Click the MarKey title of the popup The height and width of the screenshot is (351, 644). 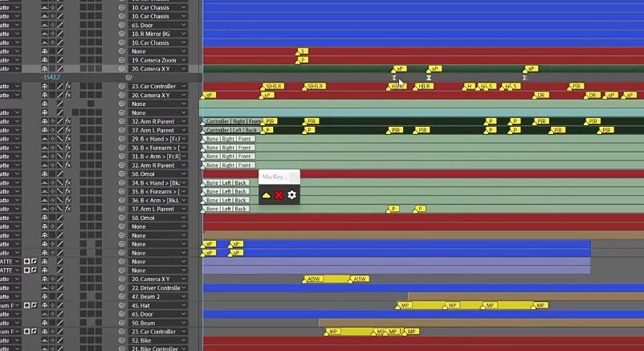pyautogui.click(x=275, y=177)
